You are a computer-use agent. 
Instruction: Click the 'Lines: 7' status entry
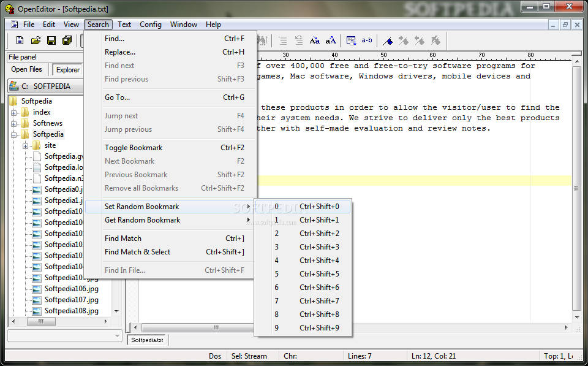tap(360, 356)
